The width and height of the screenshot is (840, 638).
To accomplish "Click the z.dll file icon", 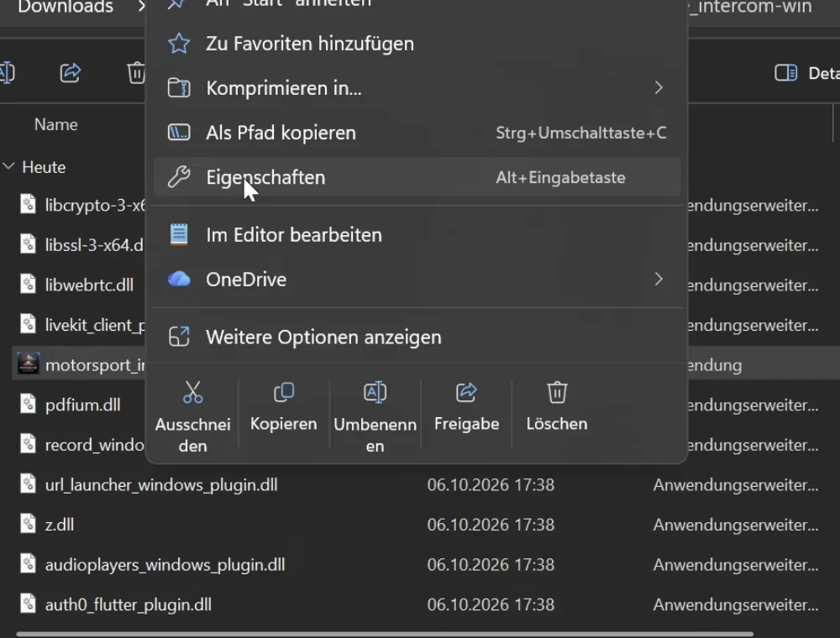I will coord(28,523).
